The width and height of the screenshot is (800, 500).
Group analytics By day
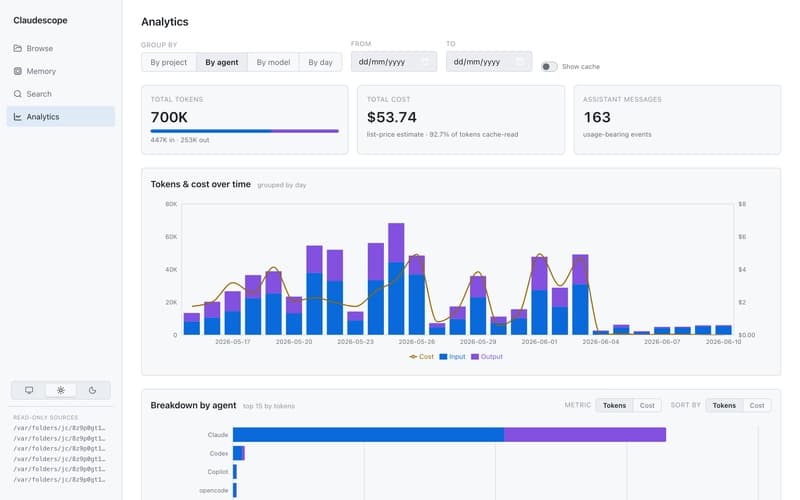point(320,62)
